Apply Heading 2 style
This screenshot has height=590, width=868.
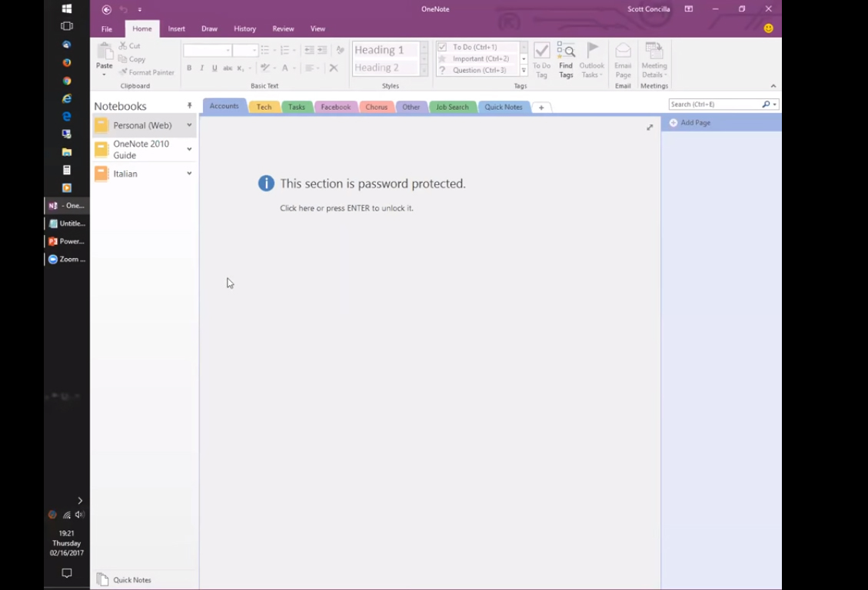point(385,68)
